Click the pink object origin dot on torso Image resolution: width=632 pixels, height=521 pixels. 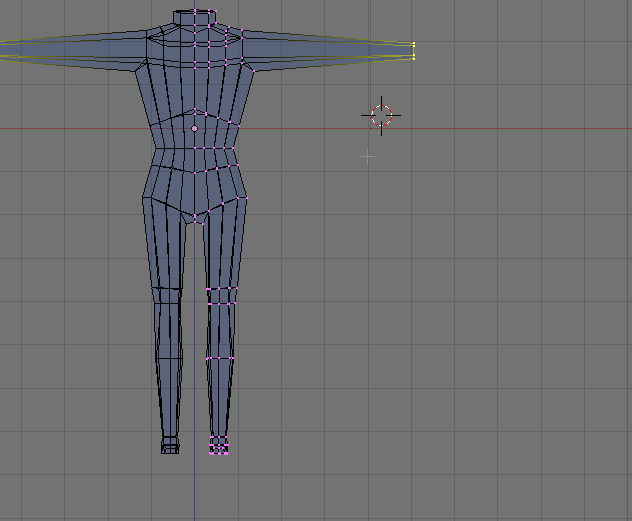(194, 129)
